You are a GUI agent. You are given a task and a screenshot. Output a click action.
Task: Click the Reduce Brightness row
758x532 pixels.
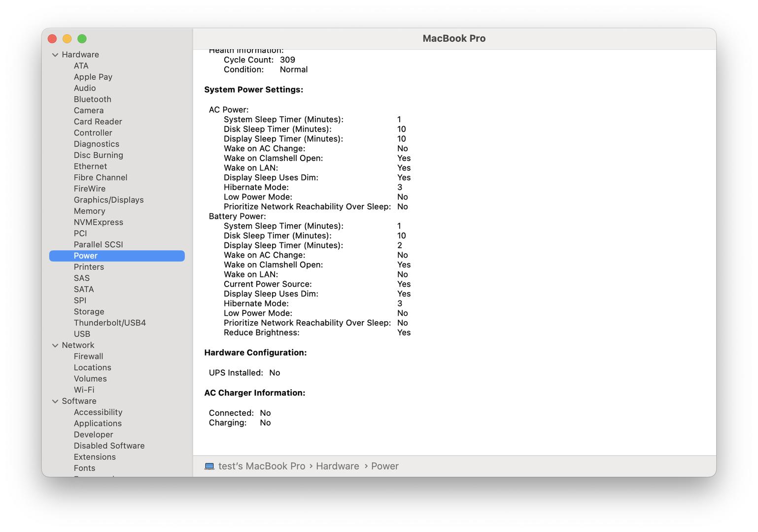coord(317,333)
